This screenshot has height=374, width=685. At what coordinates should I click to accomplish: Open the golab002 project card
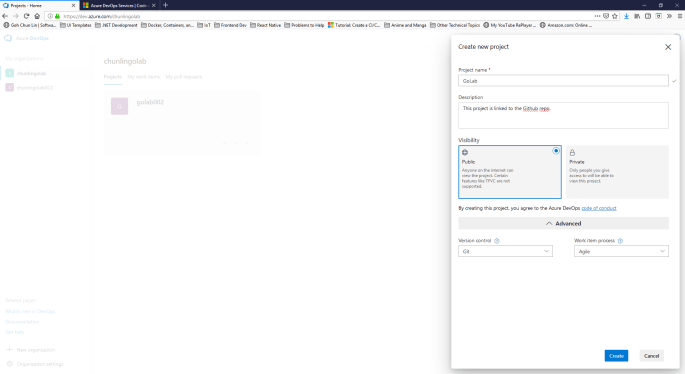point(182,123)
